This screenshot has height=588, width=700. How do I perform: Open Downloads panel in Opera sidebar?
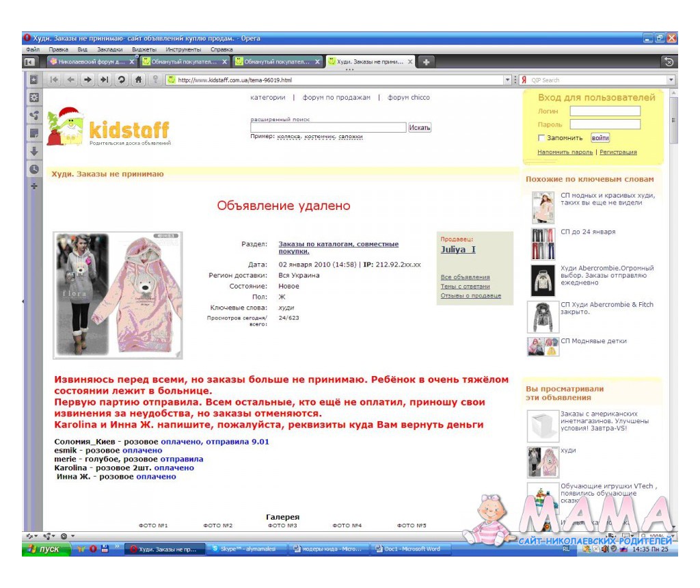click(33, 151)
